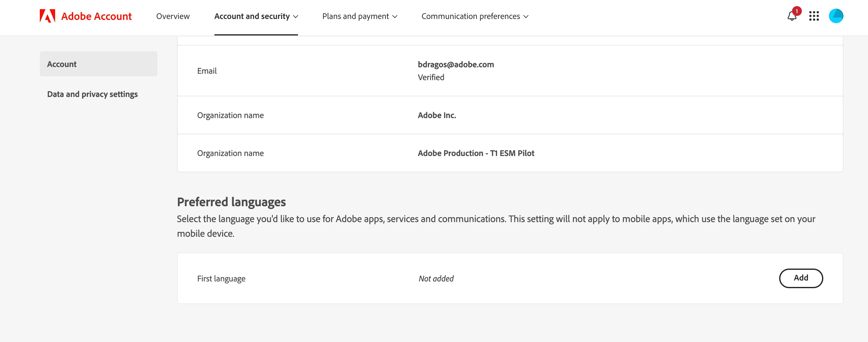Click the Adobe Inc. organization name

coord(437,115)
